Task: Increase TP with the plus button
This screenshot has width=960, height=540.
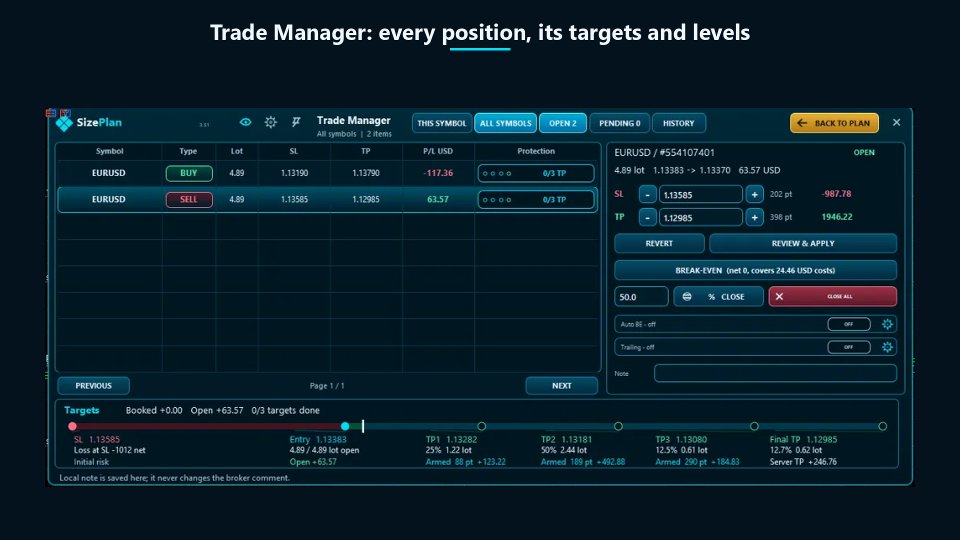Action: click(754, 217)
